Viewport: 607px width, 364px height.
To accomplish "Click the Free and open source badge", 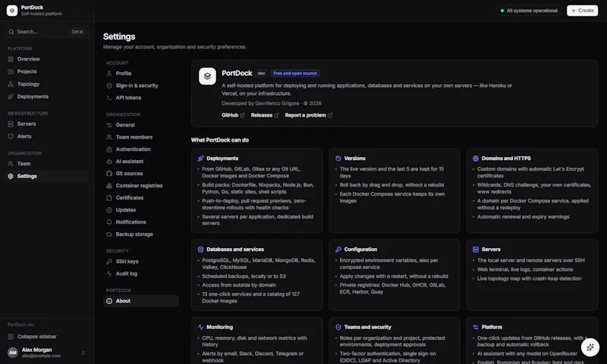I will [x=295, y=73].
